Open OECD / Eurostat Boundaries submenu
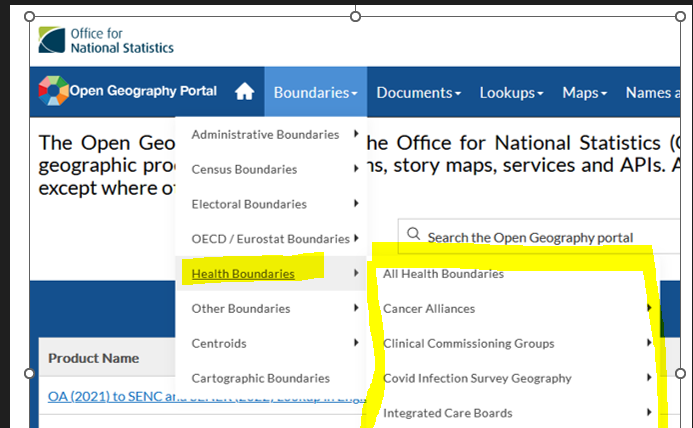 pyautogui.click(x=270, y=239)
